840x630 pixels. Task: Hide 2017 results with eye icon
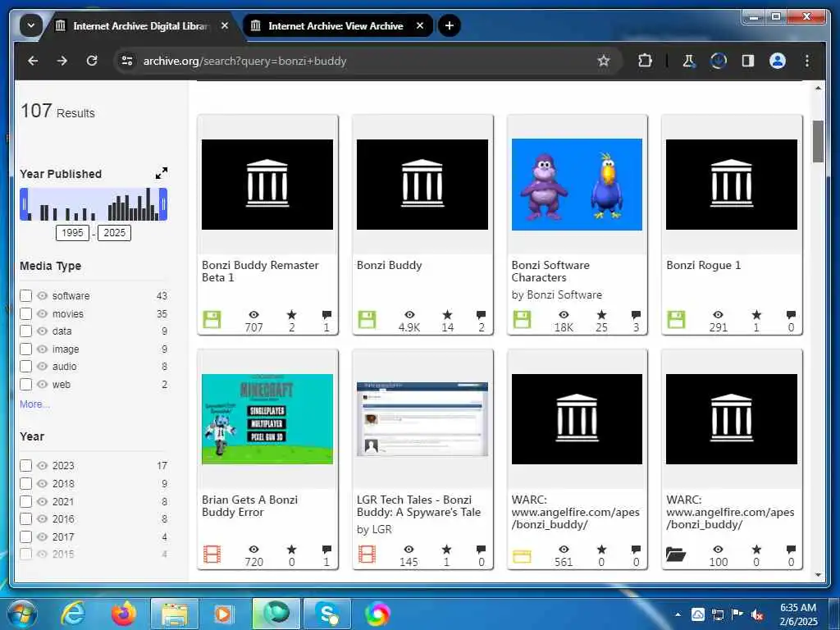pyautogui.click(x=43, y=536)
